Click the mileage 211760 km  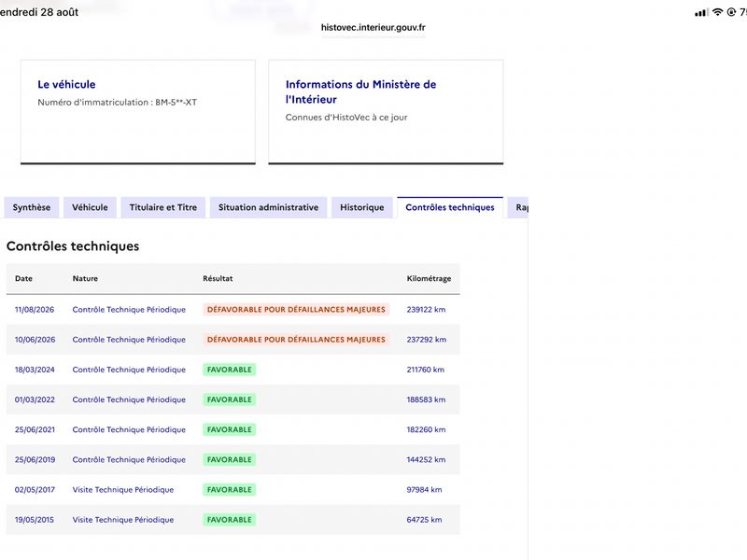point(426,370)
